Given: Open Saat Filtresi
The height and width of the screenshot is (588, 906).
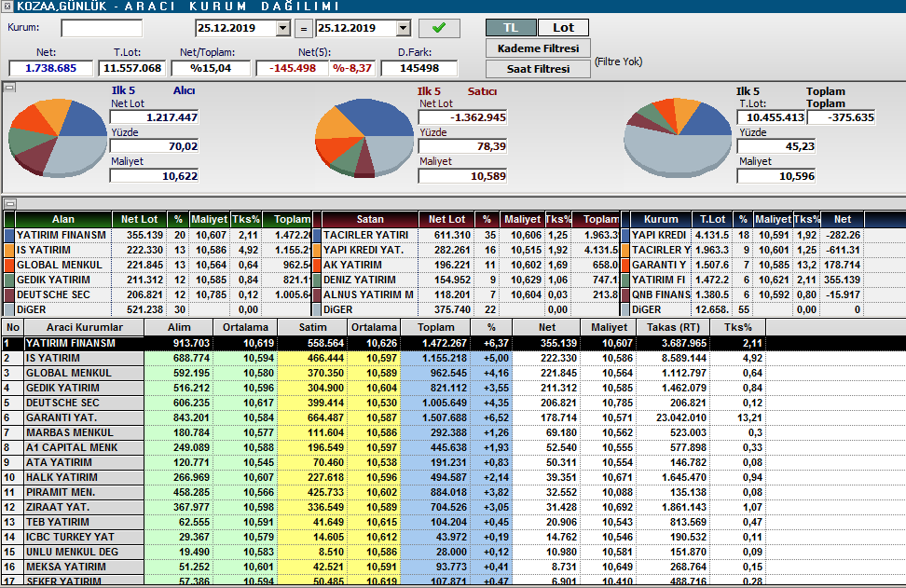Looking at the screenshot, I should point(538,69).
